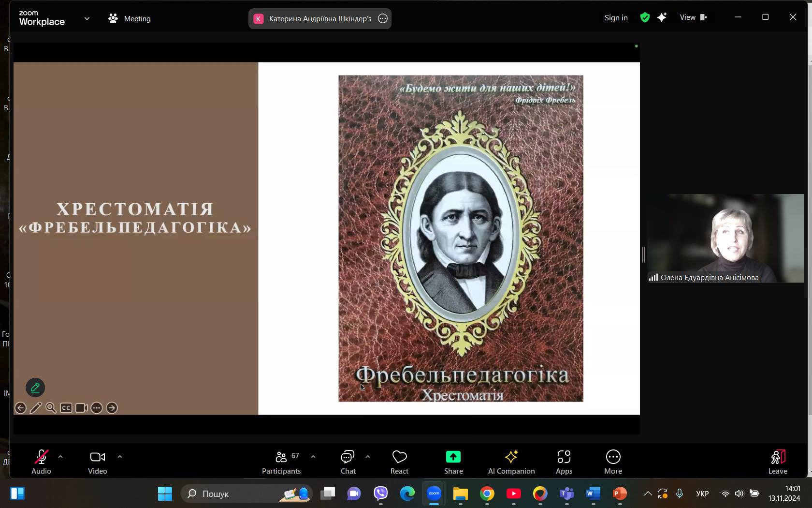Switch УКР keyboard language indicator
The height and width of the screenshot is (508, 812).
pyautogui.click(x=702, y=493)
